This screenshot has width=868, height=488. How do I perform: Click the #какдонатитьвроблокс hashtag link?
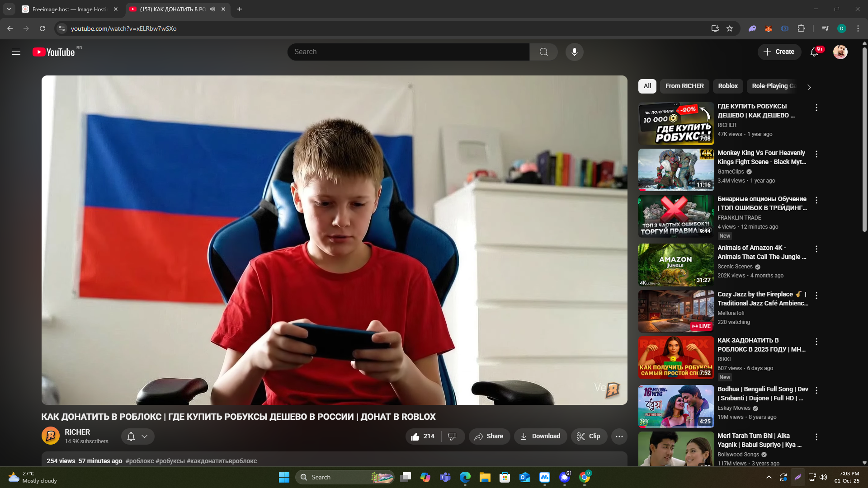point(222,461)
